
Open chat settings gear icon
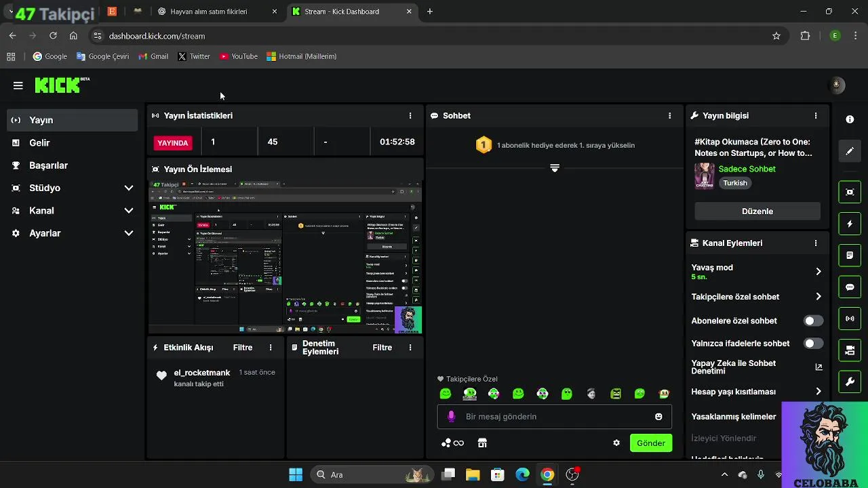coord(616,443)
